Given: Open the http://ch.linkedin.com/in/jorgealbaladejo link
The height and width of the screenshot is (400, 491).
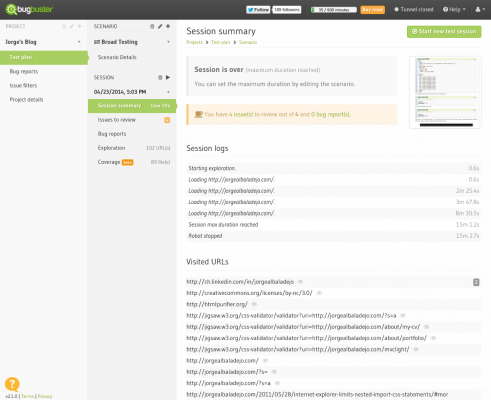Looking at the screenshot, I should tap(240, 282).
